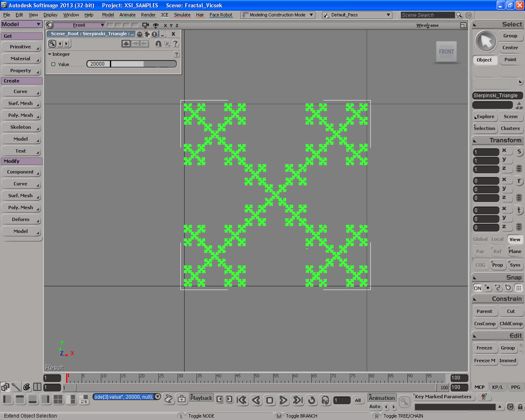The height and width of the screenshot is (420, 525).
Task: Click the audio headphones icon
Action: (325, 400)
